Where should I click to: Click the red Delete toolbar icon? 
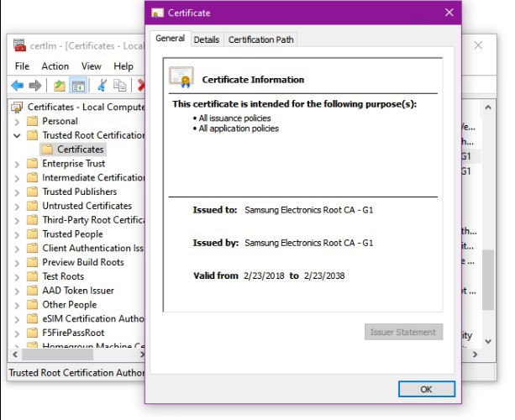click(141, 86)
